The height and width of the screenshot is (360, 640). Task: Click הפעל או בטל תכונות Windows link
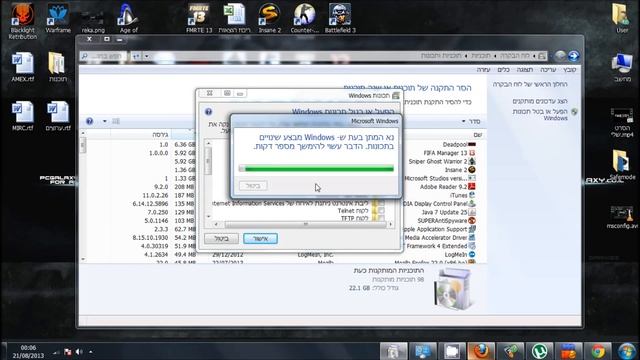[x=540, y=114]
